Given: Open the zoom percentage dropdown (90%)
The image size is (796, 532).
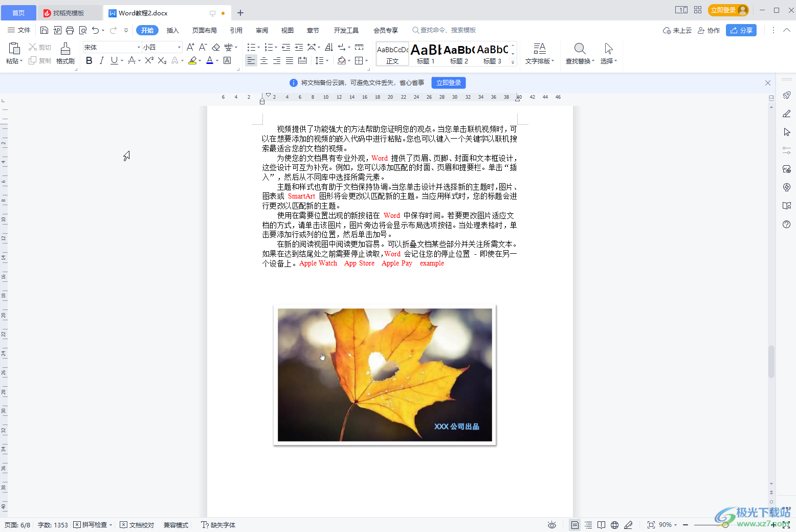Looking at the screenshot, I should (x=668, y=525).
